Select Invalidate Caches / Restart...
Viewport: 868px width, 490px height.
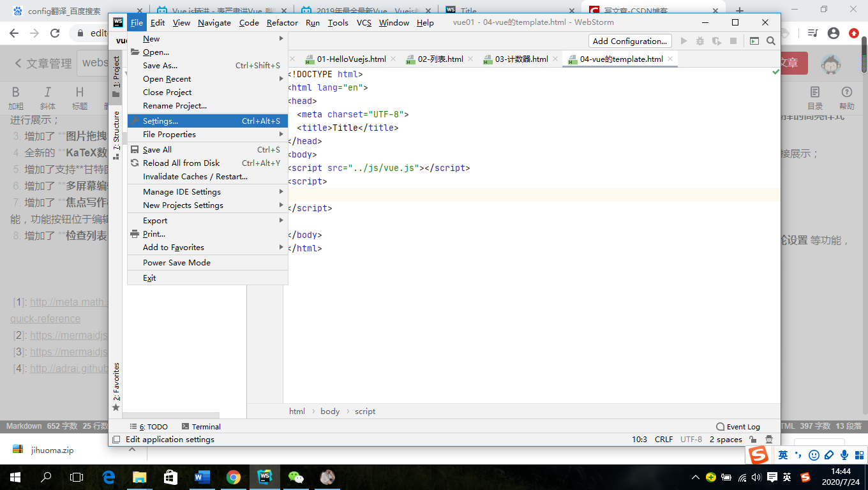pos(207,177)
